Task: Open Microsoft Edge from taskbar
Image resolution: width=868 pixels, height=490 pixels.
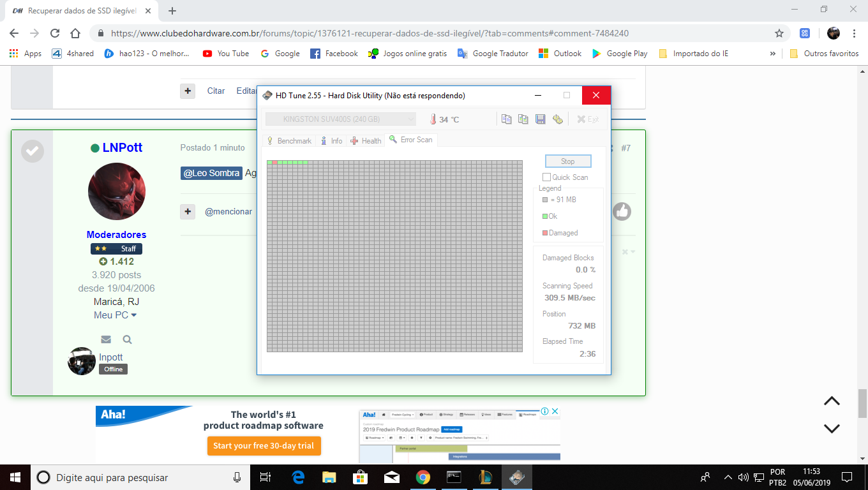Action: coord(298,477)
